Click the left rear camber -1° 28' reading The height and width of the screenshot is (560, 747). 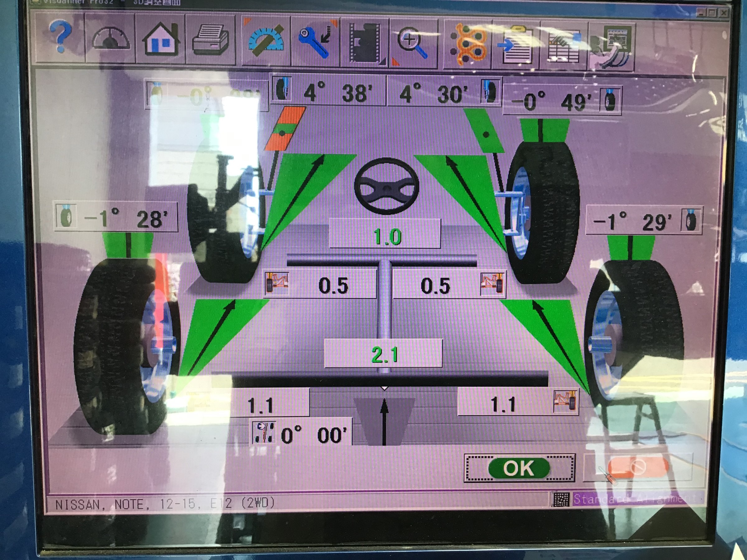pyautogui.click(x=116, y=217)
